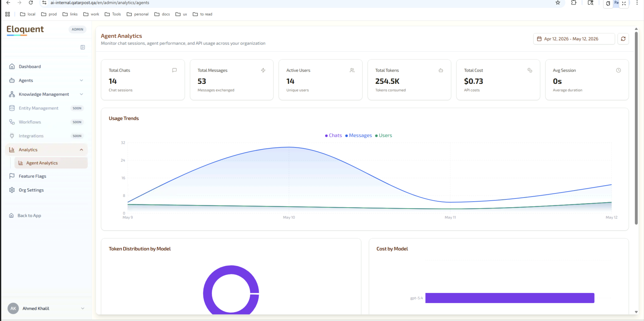644x321 pixels.
Task: Expand Knowledge Management submenu chevron
Action: (81, 94)
